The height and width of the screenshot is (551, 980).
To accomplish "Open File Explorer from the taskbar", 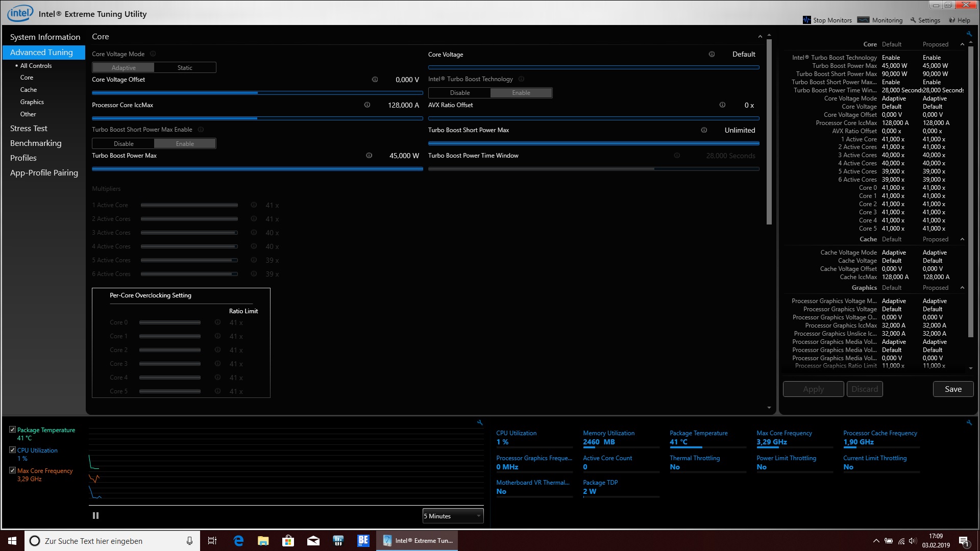I will pyautogui.click(x=263, y=541).
